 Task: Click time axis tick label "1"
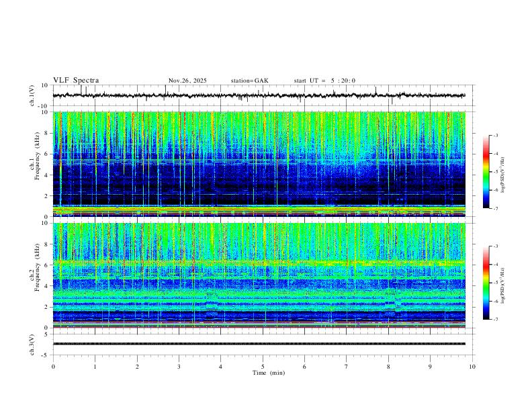(95, 367)
